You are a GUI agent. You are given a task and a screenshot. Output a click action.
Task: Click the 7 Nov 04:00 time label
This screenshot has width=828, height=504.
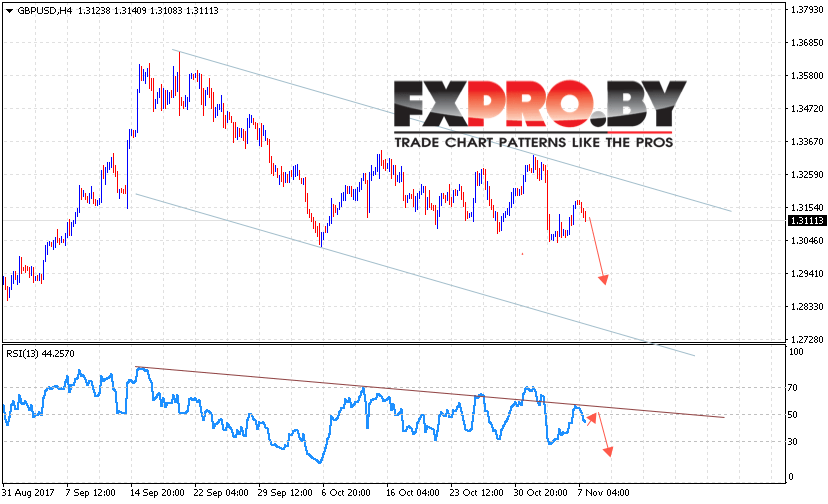coord(604,492)
